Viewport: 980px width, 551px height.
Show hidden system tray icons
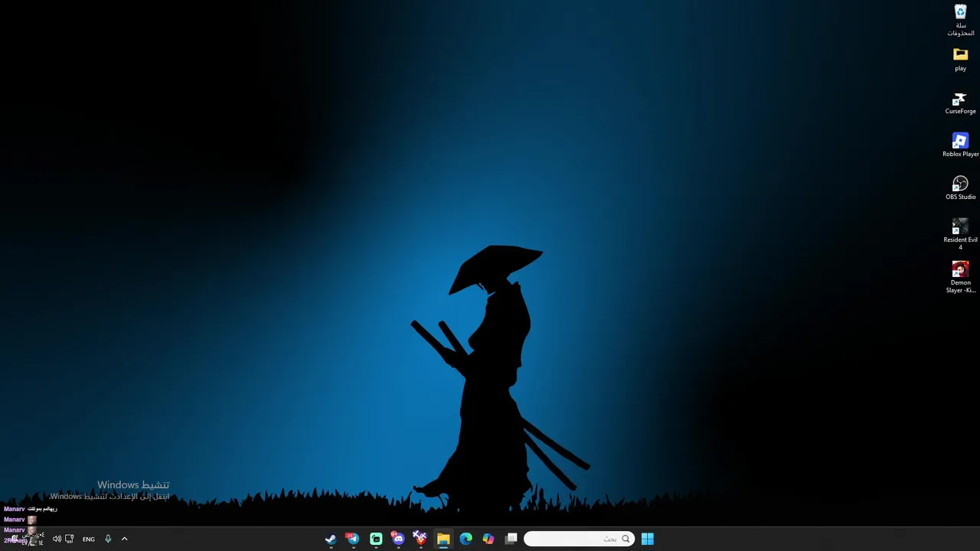click(x=124, y=539)
